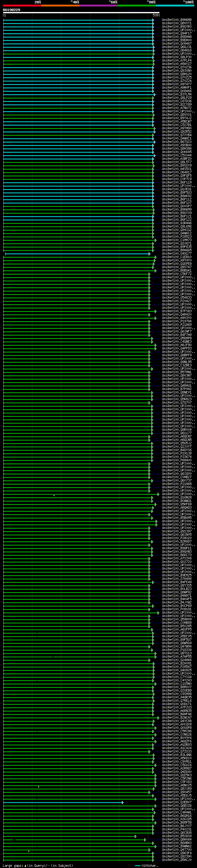
Task: Select the UniRef100_B9GYX9 hit label
Action: click(x=177, y=213)
